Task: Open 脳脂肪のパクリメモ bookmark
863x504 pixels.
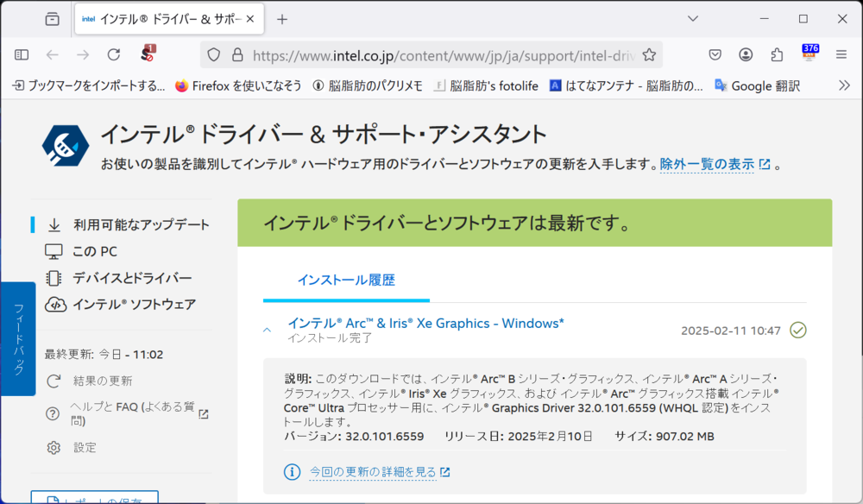Action: pyautogui.click(x=368, y=85)
